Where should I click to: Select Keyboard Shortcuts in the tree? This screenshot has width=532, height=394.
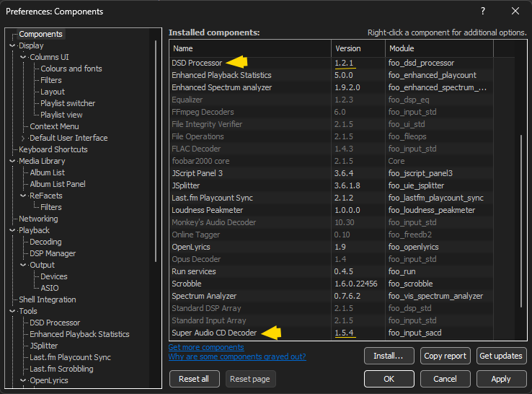pos(53,149)
